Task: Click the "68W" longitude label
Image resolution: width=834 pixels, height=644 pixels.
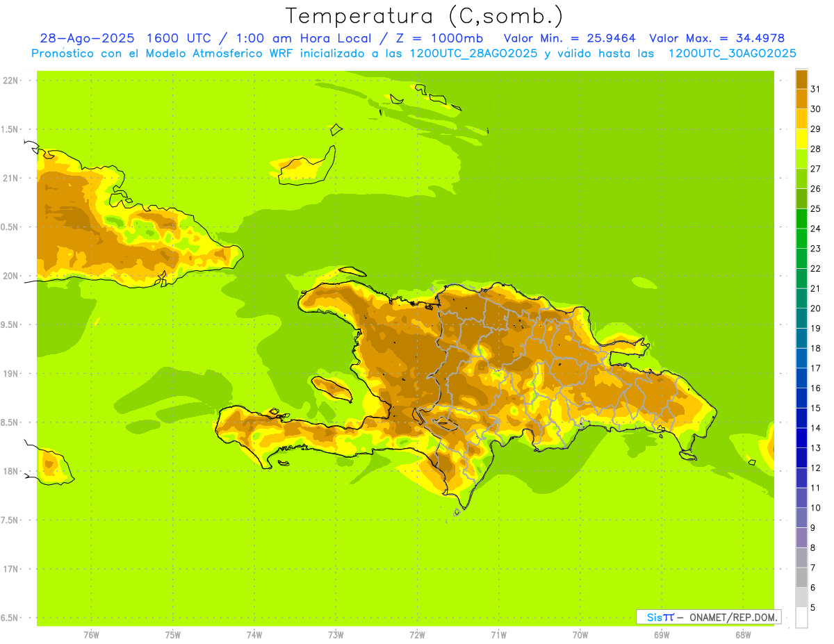Action: pos(743,635)
